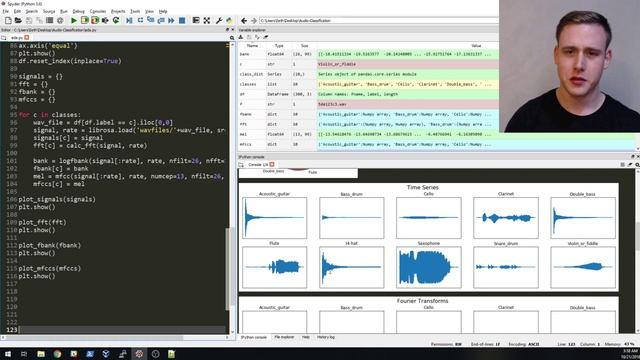Open the File menu
The width and height of the screenshot is (640, 360).
(x=5, y=11)
